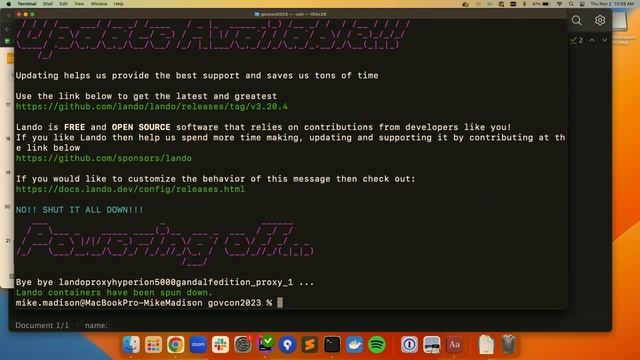The width and height of the screenshot is (640, 360).
Task: Open Launchpad from the dock
Action: (153, 344)
